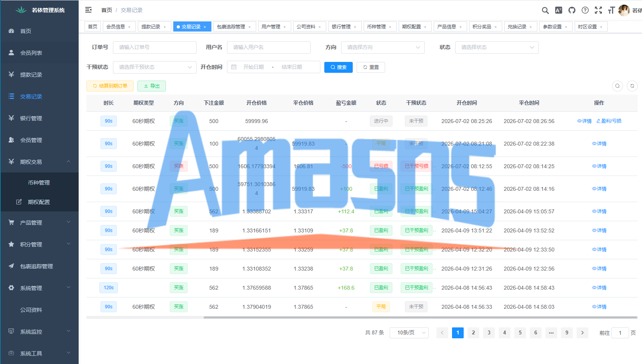Click the blue 搜索 button
The width and height of the screenshot is (642, 364).
(338, 67)
